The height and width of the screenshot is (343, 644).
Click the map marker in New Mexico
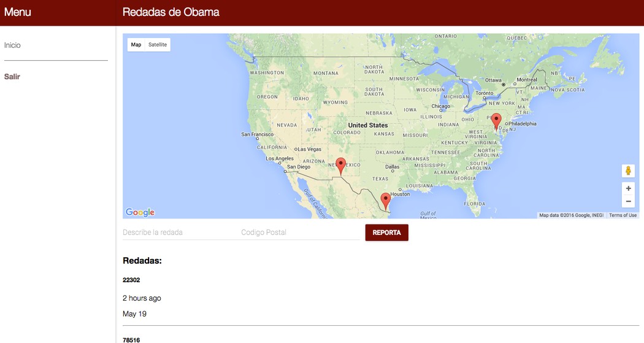[340, 166]
